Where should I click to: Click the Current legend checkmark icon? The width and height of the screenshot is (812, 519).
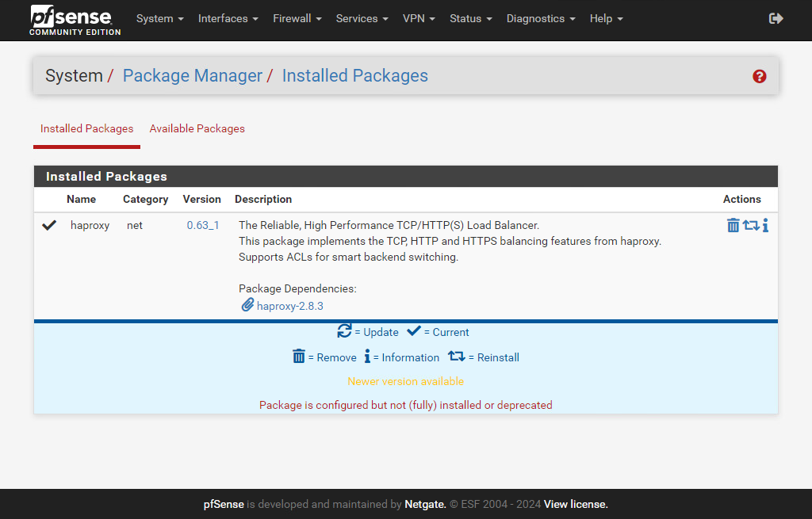tap(414, 331)
